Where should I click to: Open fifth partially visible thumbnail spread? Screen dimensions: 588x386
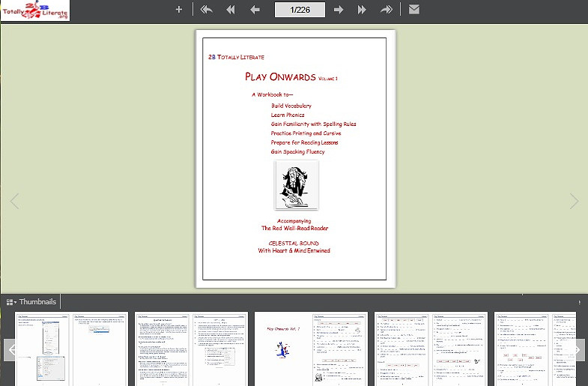click(535, 349)
